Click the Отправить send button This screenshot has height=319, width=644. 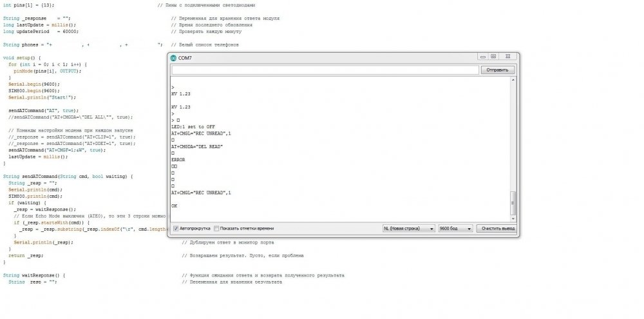click(x=497, y=70)
